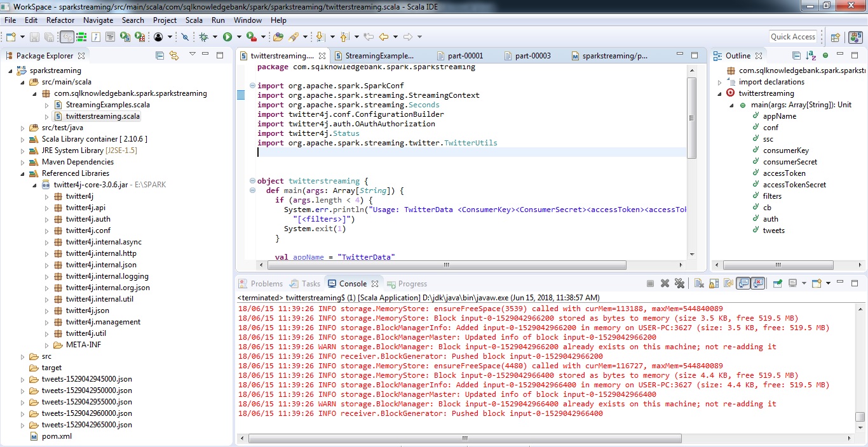
Task: Select tweets-1529042945000.json folder
Action: coord(86,379)
